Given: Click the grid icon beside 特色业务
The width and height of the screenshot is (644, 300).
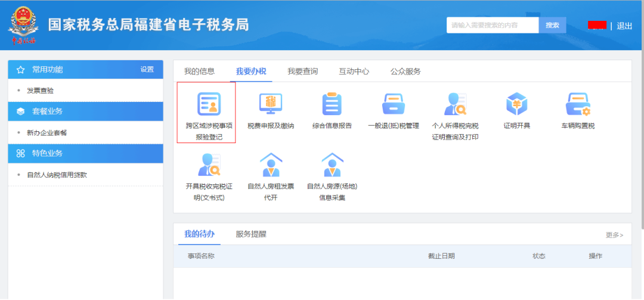Looking at the screenshot, I should [x=20, y=153].
